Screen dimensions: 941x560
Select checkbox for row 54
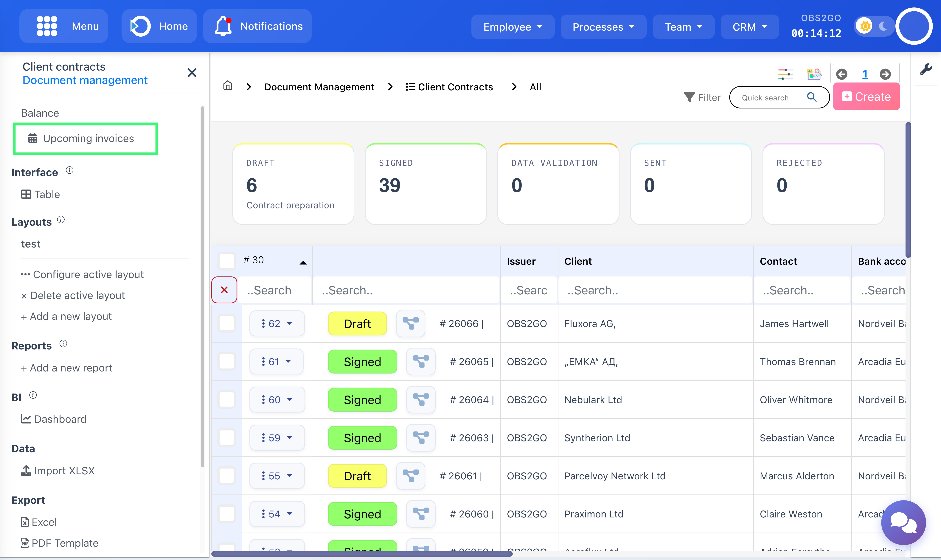tap(226, 514)
